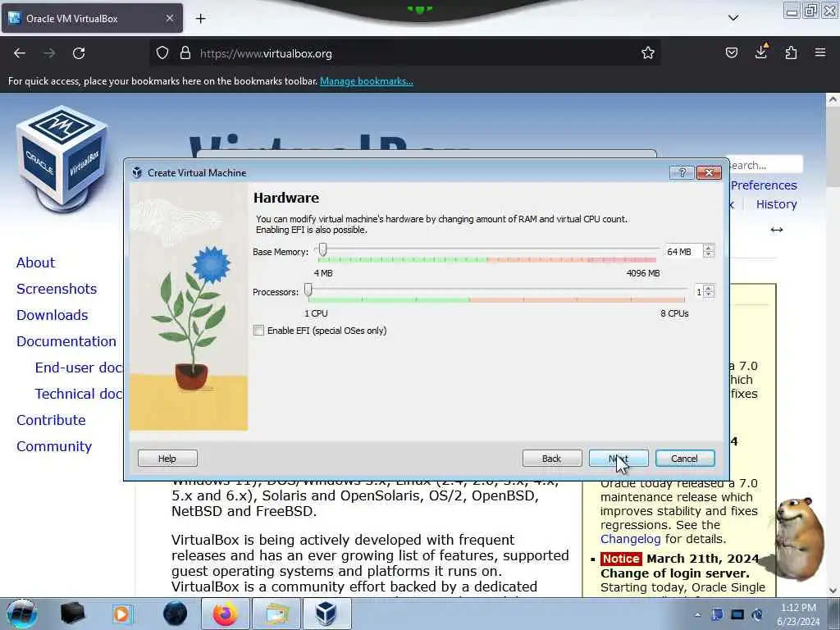Click the hamster desktop mascot
The height and width of the screenshot is (630, 840).
(798, 538)
